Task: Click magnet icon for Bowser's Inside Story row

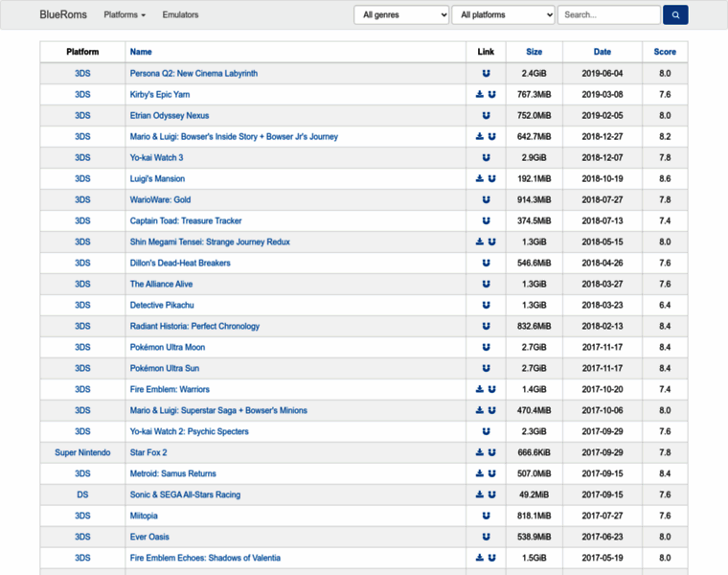Action: (492, 136)
